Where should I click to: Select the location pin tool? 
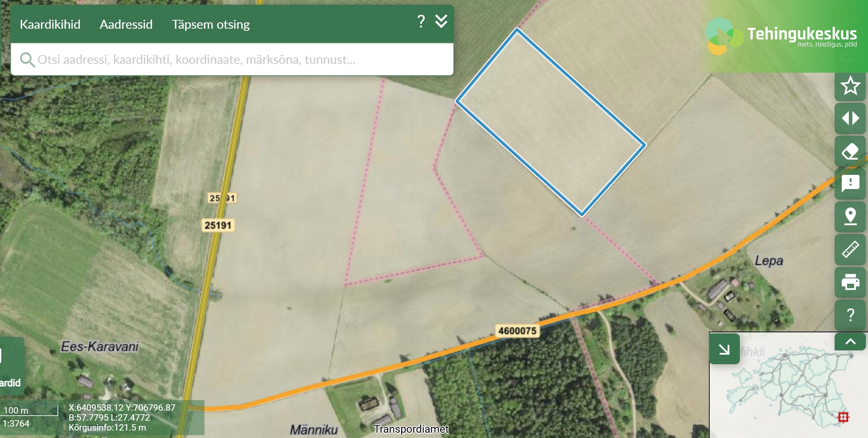pyautogui.click(x=850, y=216)
